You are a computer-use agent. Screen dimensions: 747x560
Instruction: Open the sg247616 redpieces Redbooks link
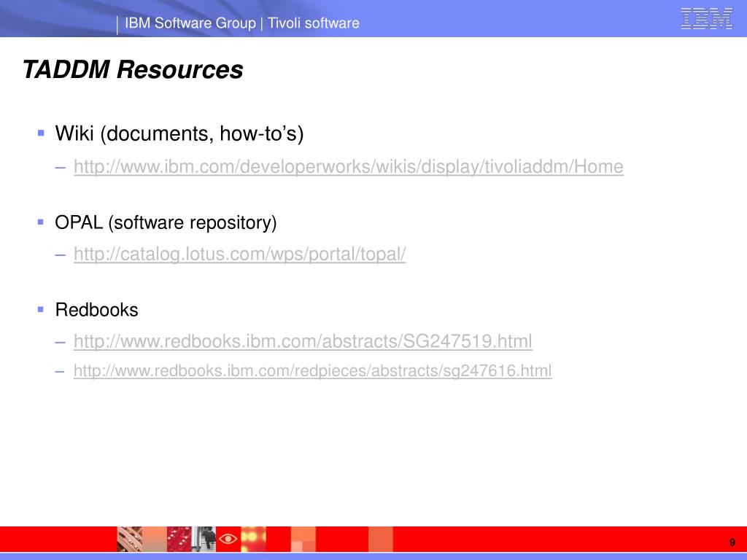click(x=312, y=370)
